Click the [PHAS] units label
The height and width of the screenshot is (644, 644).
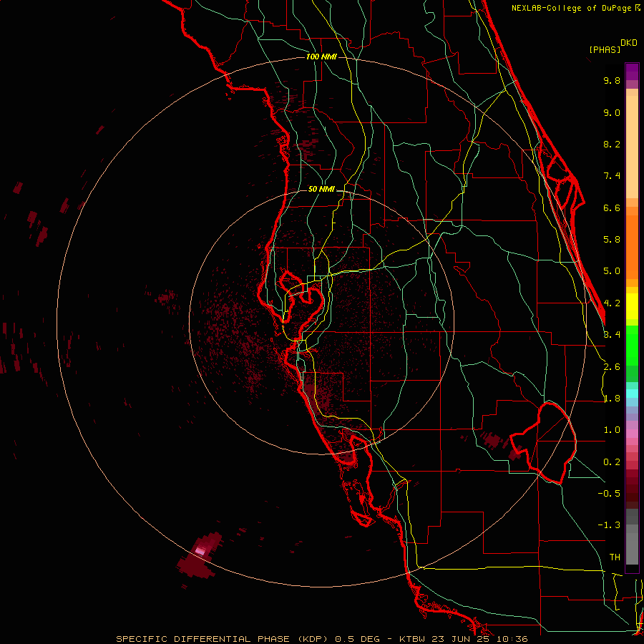[605, 49]
